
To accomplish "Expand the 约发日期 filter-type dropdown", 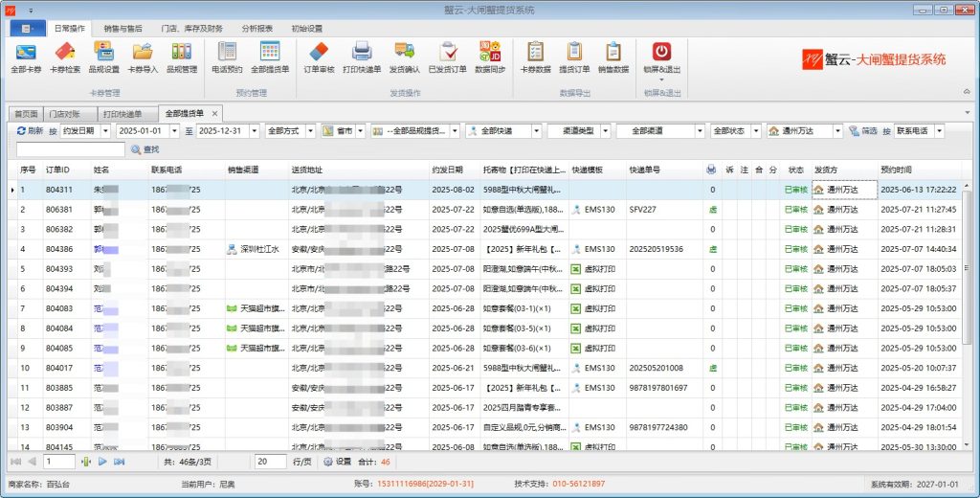I will click(105, 131).
